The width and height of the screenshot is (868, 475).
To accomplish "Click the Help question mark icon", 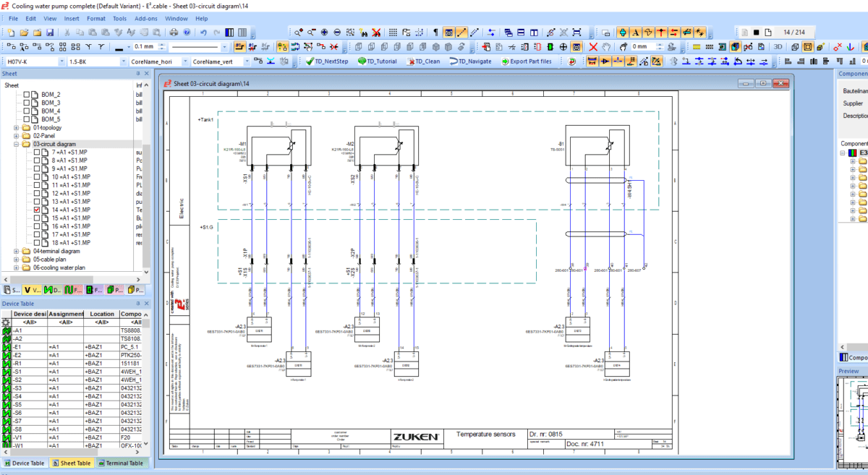I will (187, 33).
